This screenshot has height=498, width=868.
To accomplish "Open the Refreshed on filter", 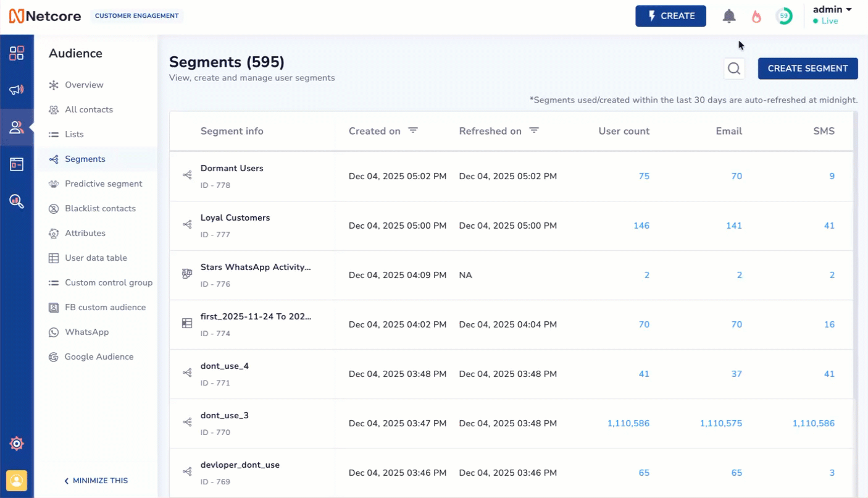I will (534, 130).
